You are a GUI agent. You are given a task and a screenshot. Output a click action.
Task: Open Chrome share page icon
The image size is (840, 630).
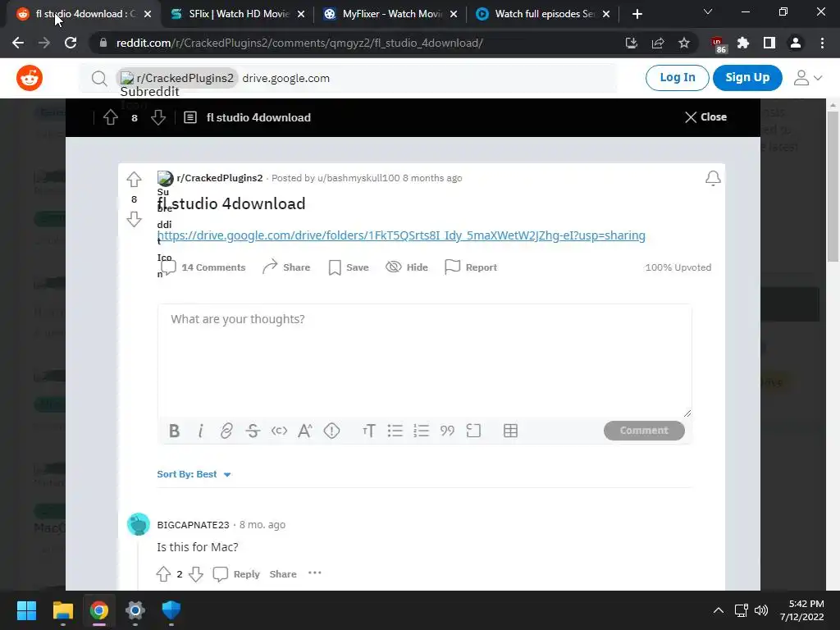pos(658,43)
